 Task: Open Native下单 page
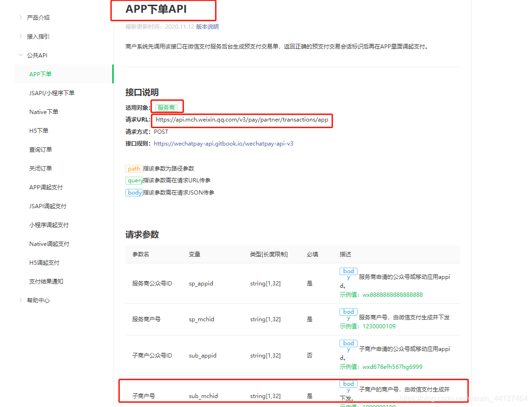(43, 112)
